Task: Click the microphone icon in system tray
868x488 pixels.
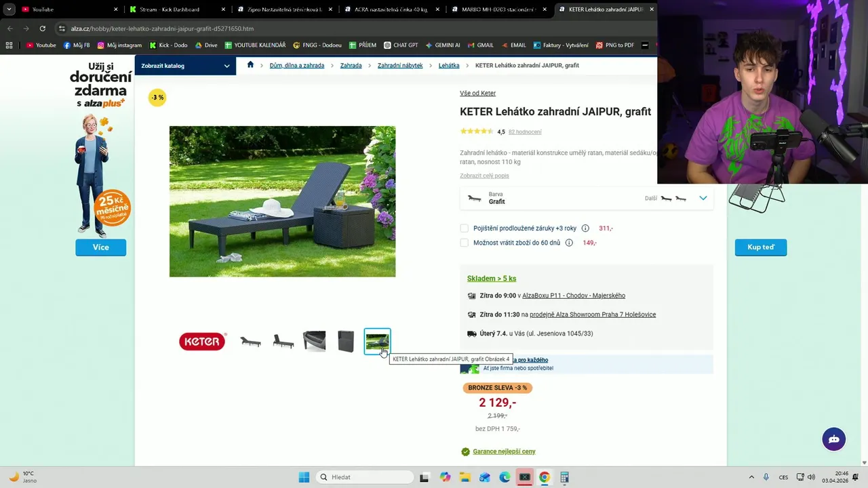Action: tap(766, 477)
